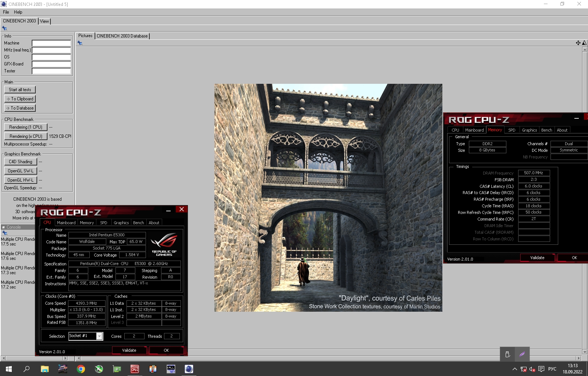588x376 pixels.
Task: Run Rendering (1 CPU) benchmark
Action: [x=26, y=127]
